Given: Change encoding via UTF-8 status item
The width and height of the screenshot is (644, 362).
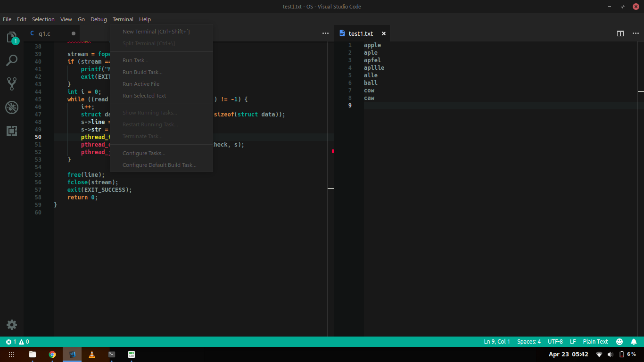Looking at the screenshot, I should tap(555, 342).
